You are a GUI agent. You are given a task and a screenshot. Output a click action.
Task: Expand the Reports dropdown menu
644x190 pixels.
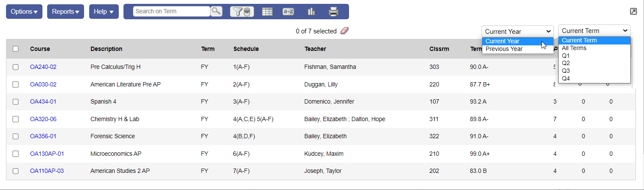tap(66, 12)
